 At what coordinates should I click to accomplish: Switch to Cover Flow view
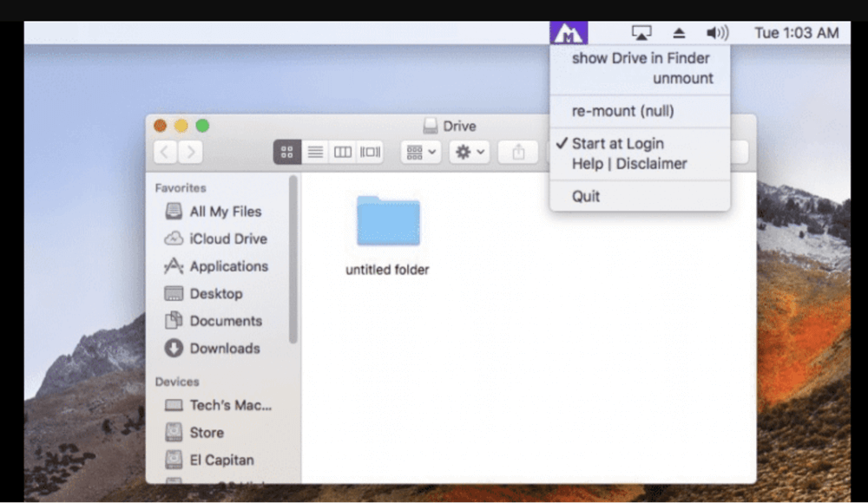(x=369, y=152)
